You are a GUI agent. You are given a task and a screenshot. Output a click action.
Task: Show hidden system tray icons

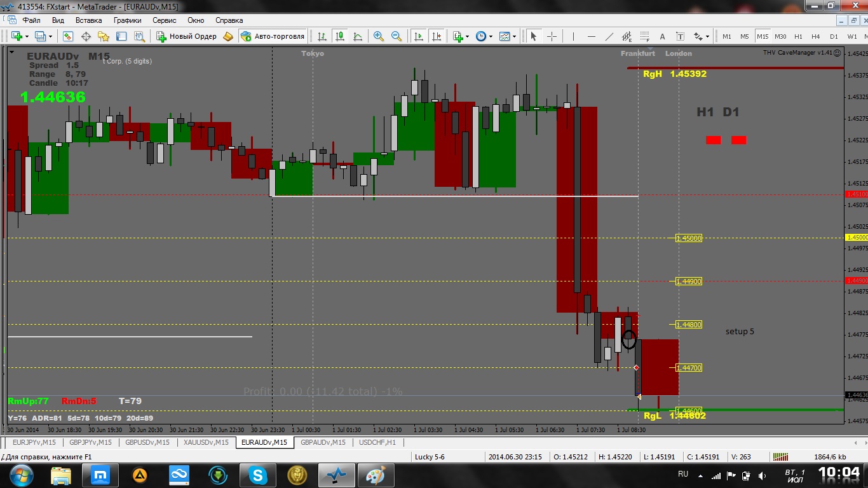coord(699,475)
